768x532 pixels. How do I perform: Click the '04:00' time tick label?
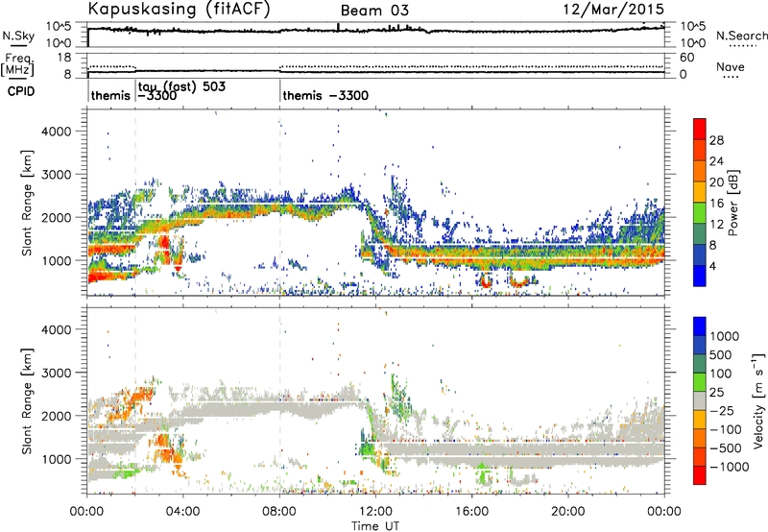click(x=182, y=512)
